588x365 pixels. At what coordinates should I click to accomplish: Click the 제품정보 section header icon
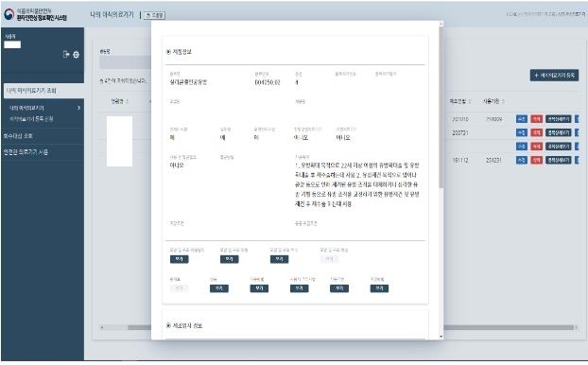click(168, 52)
